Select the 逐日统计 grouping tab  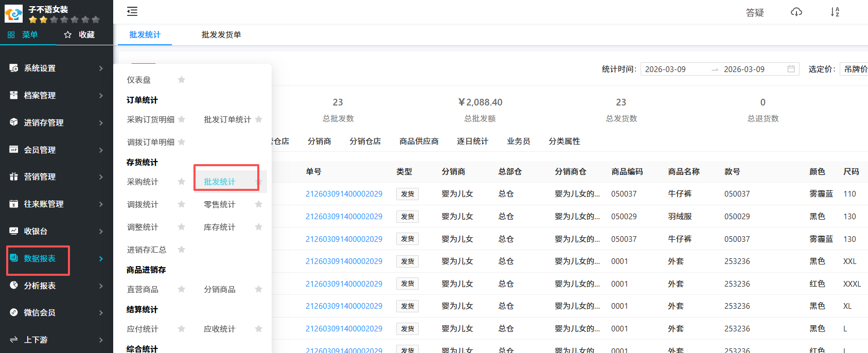coord(472,141)
